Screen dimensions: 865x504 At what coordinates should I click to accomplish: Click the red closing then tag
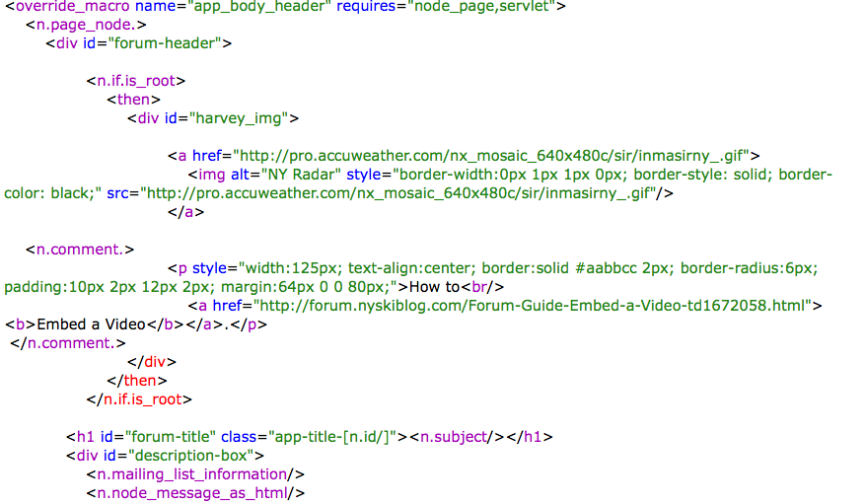(x=138, y=381)
